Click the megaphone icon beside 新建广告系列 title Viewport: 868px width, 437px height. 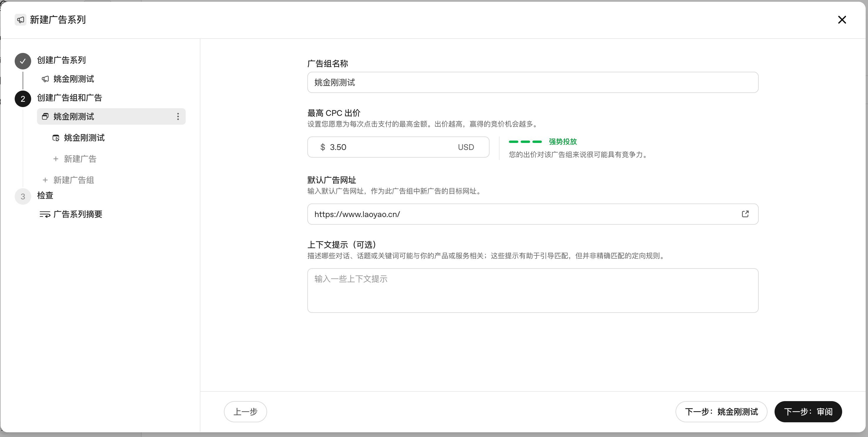point(21,20)
